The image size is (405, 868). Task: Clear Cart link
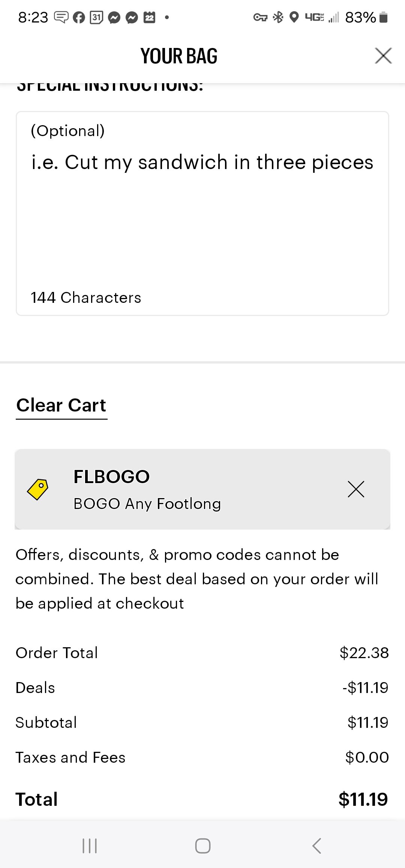(61, 406)
